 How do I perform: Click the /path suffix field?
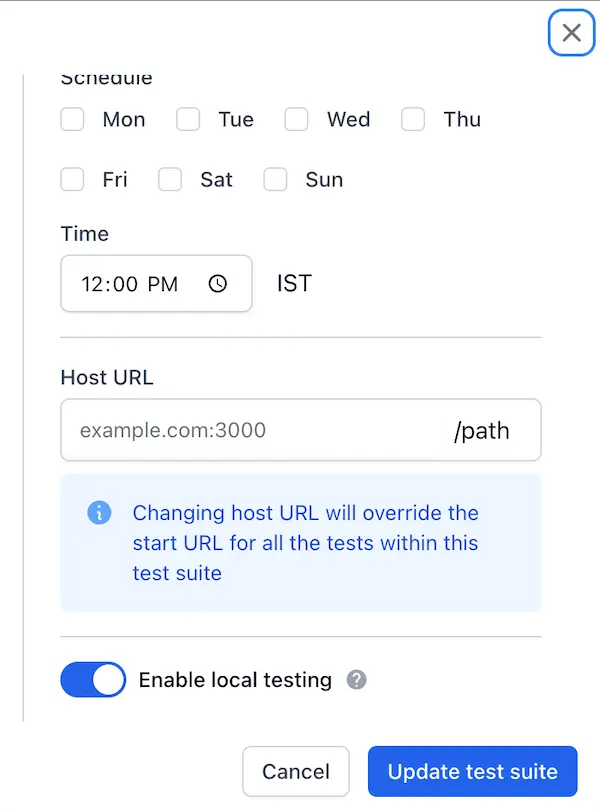pyautogui.click(x=482, y=431)
